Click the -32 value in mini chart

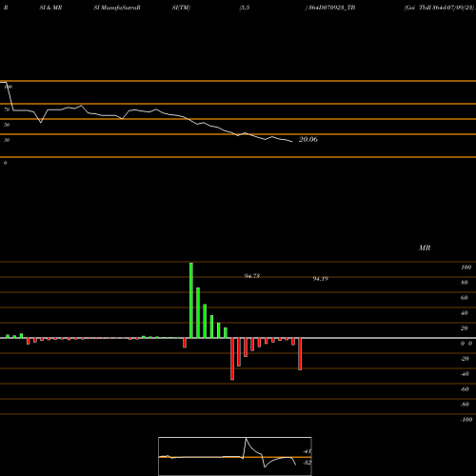pyautogui.click(x=307, y=463)
